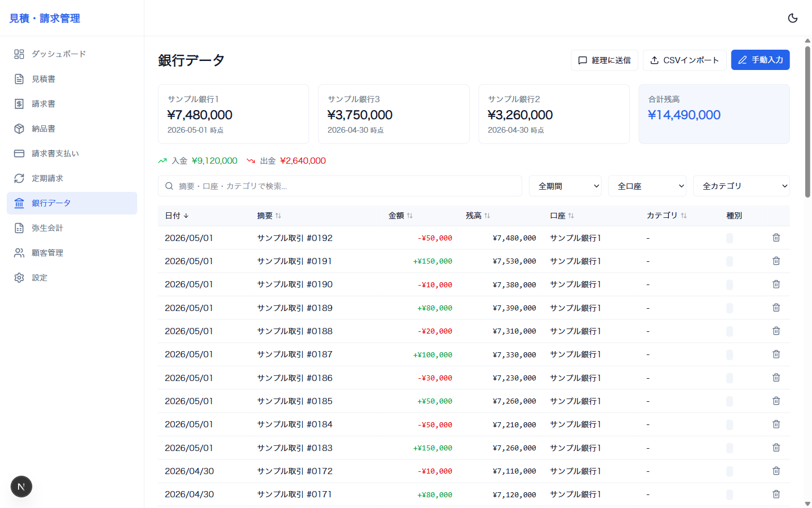Screen dimensions: 812x508
Task: Delete transaction #0183 with trash icon
Action: 776,448
